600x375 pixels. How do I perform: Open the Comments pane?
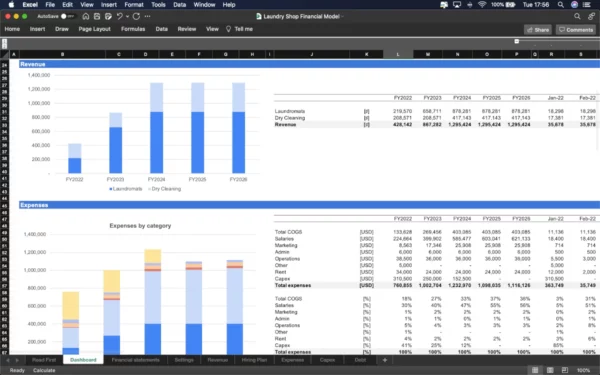pyautogui.click(x=576, y=29)
